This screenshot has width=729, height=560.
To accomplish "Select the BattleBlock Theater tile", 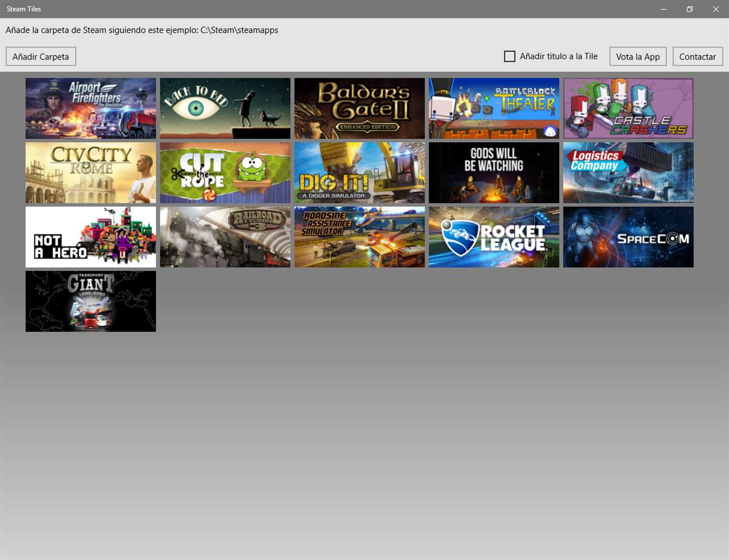I will 494,108.
